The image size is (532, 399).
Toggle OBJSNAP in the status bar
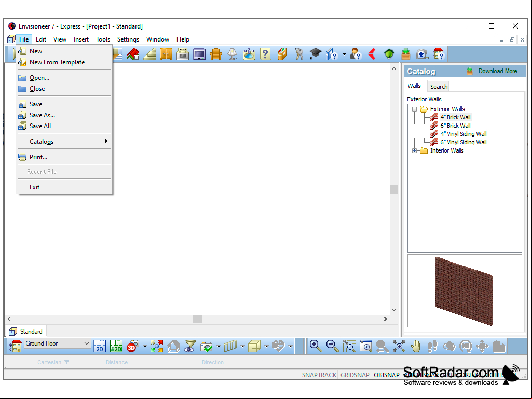pyautogui.click(x=387, y=375)
